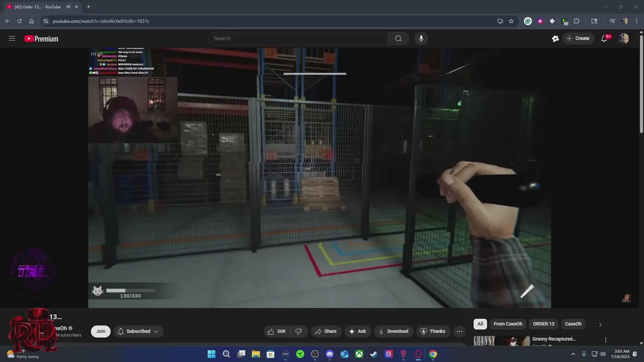Open the Granny video thumbnail

point(502,341)
